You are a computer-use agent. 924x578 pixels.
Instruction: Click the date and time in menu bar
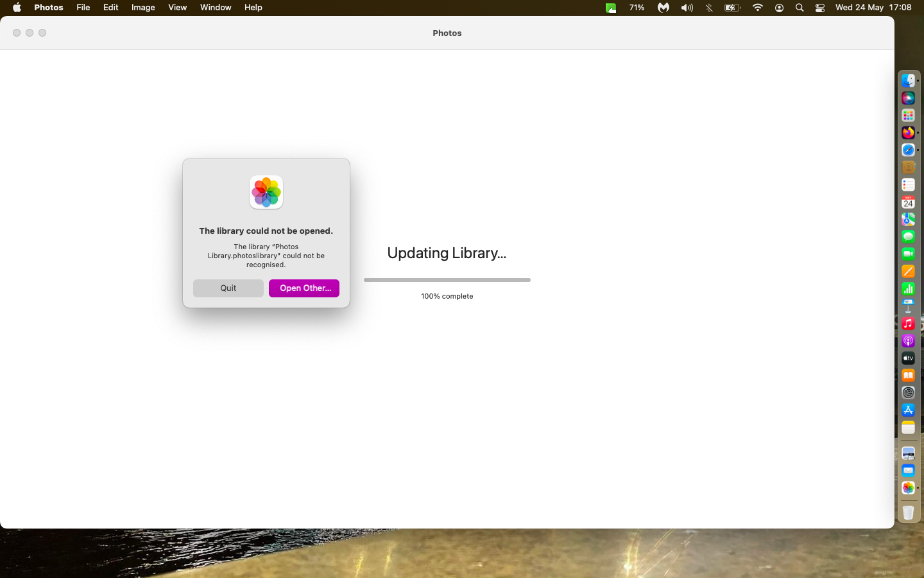pyautogui.click(x=873, y=8)
